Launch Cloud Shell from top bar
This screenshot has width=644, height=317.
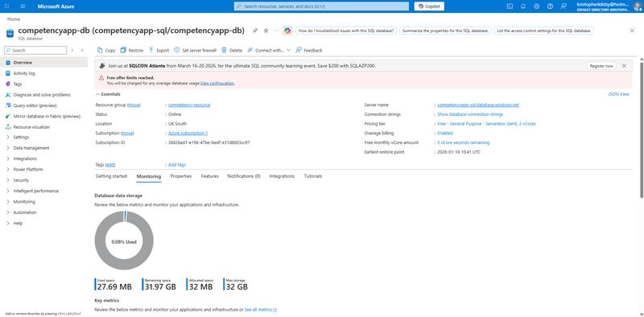(510, 6)
